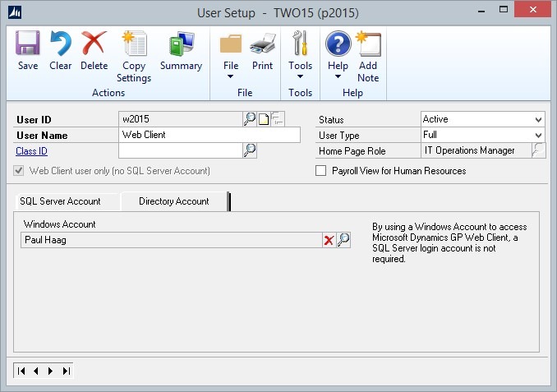This screenshot has width=557, height=392.
Task: Go to the next record button
Action: click(50, 371)
